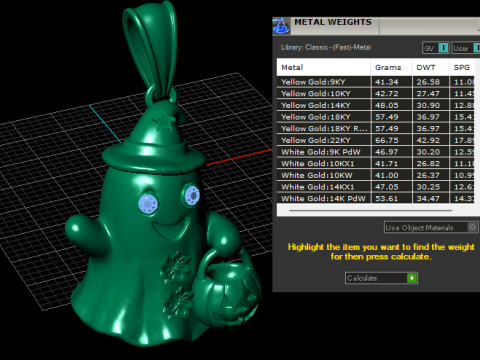Screen dimensions: 480x360
Task: Click the METAL WEIGHTS panel title
Action: [x=333, y=22]
